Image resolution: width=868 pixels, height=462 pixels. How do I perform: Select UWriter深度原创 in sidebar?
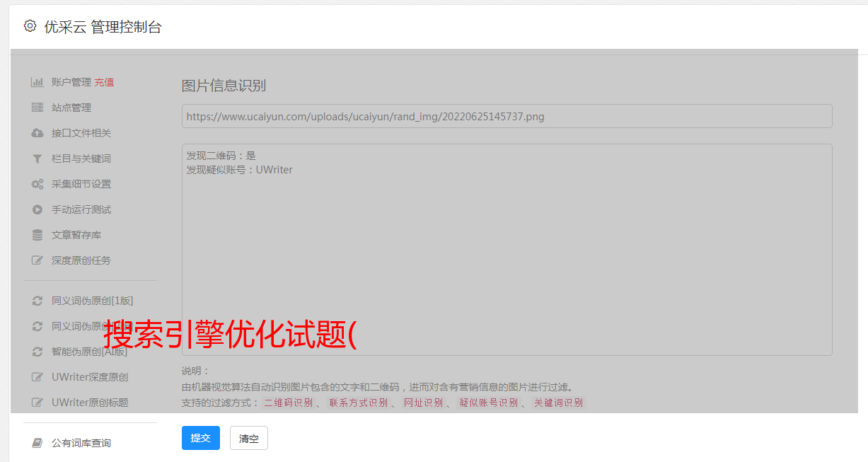point(90,377)
